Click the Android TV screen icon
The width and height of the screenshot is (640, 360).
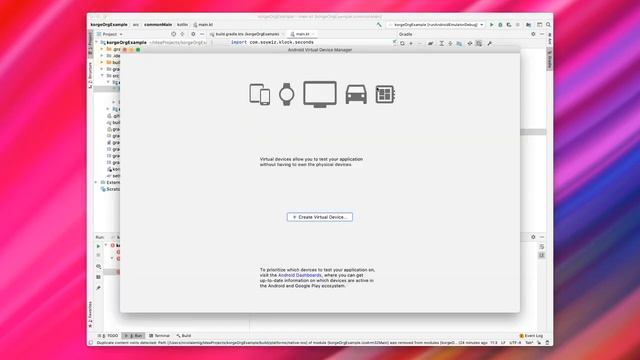[x=320, y=94]
